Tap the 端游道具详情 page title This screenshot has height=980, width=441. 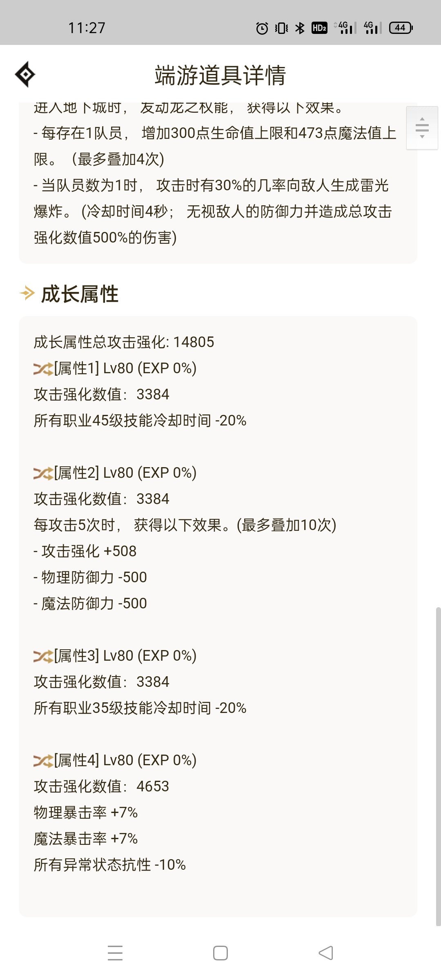tap(220, 75)
